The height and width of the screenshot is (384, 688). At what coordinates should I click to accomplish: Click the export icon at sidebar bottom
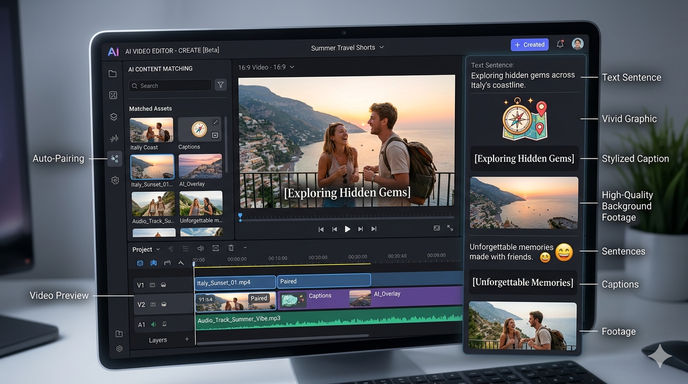click(119, 334)
